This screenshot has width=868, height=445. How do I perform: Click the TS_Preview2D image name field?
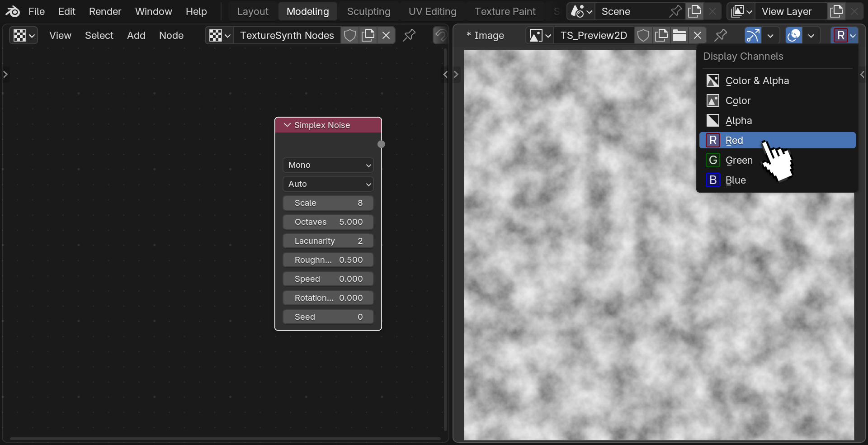594,35
